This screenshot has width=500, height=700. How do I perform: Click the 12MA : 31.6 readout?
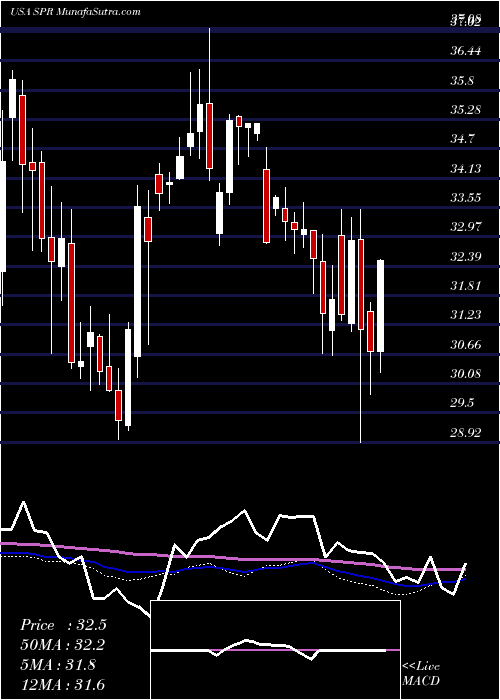click(x=63, y=684)
